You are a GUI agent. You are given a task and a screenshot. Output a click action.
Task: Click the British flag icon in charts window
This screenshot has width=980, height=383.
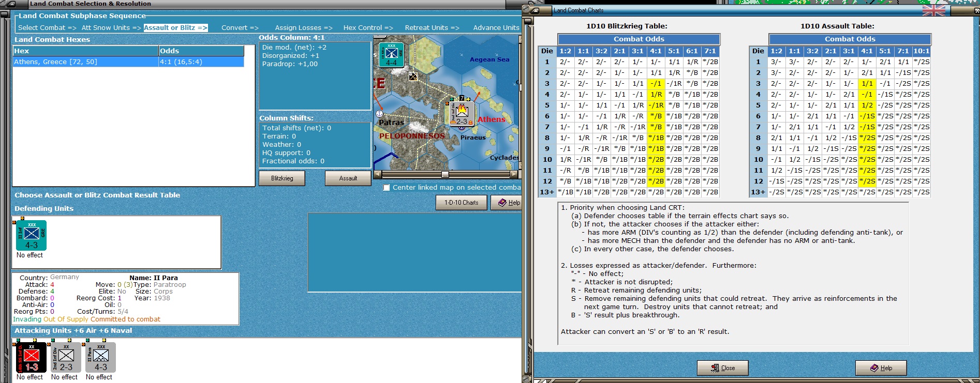[933, 10]
